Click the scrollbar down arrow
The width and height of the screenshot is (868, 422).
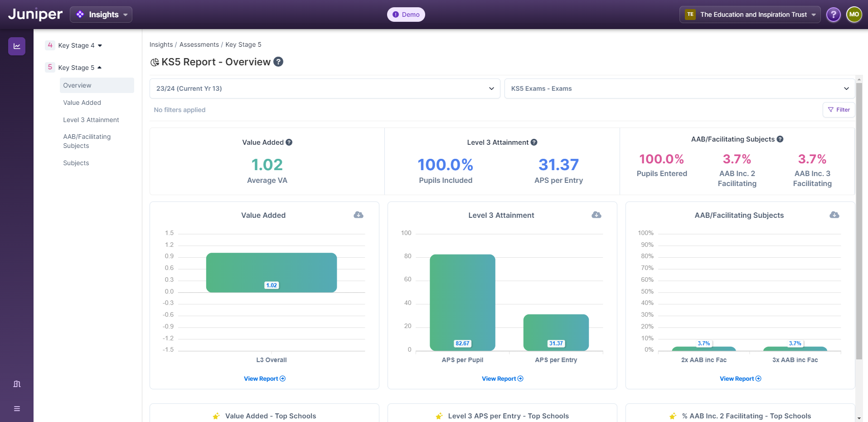pos(859,418)
